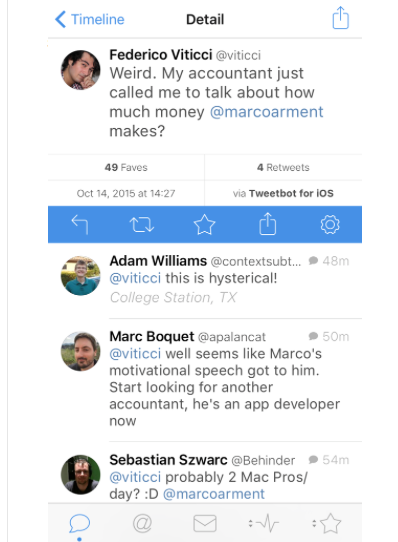Viewport: 398px width, 542px height.
Task: Switch to the Mentions tab
Action: coord(142,523)
